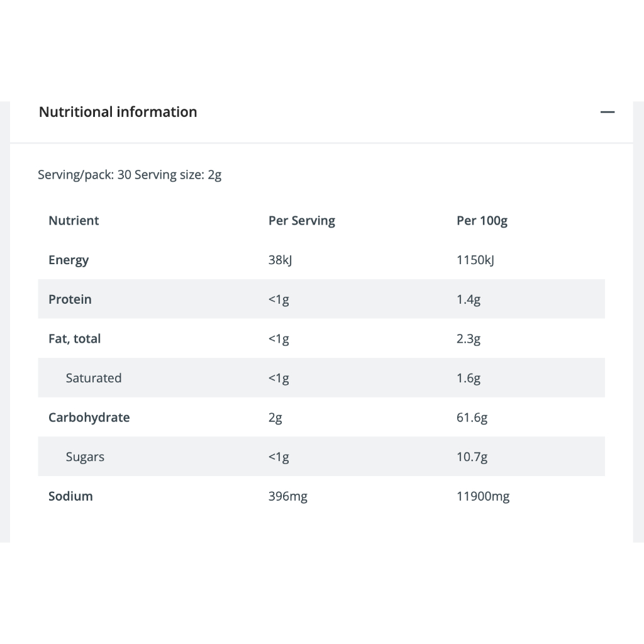Click the Per Serving column header
644x644 pixels.
301,221
